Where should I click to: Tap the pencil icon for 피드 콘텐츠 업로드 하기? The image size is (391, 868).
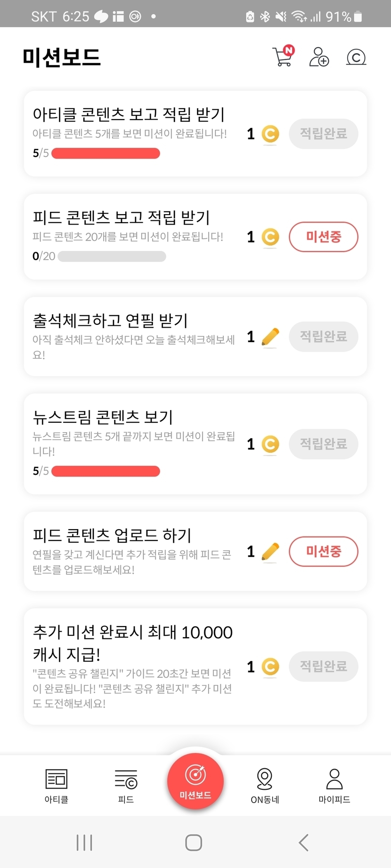click(270, 552)
